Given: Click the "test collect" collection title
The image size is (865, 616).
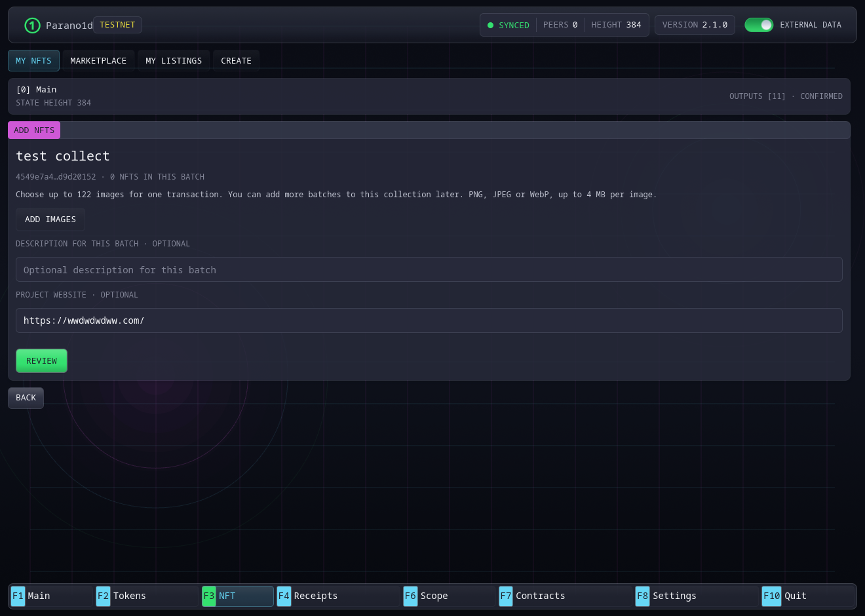Looking at the screenshot, I should 63,156.
